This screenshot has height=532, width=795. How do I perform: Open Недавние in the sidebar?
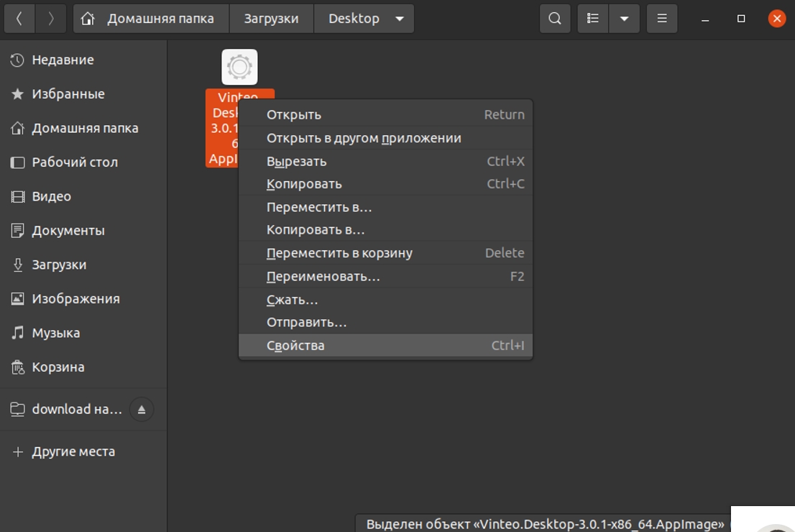[x=83, y=60]
